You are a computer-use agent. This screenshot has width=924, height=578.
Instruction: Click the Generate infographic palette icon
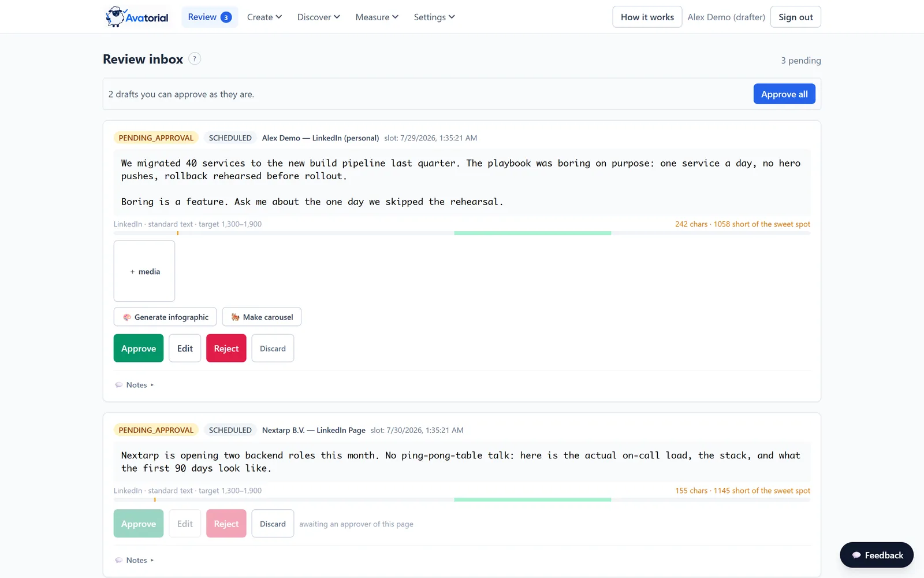127,317
